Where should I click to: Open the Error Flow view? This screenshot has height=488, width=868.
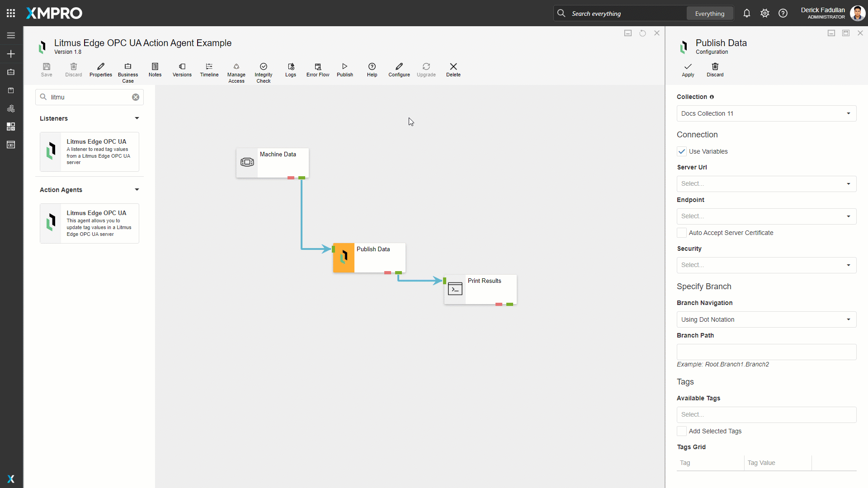(x=317, y=67)
